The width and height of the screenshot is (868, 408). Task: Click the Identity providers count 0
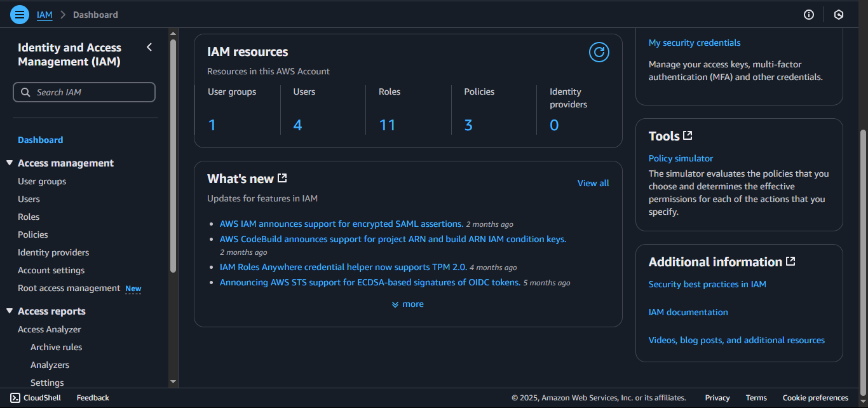click(x=554, y=125)
